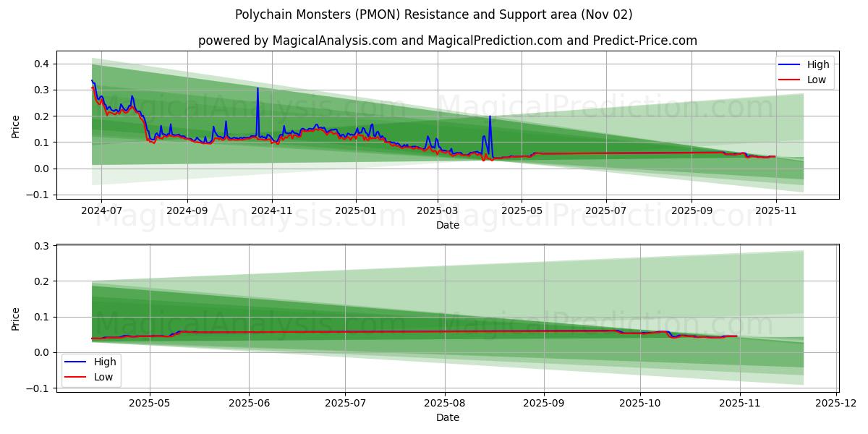Click the '2025-08' x-axis label in the bottom chart
Screen dimensions: 868x434
[443, 403]
